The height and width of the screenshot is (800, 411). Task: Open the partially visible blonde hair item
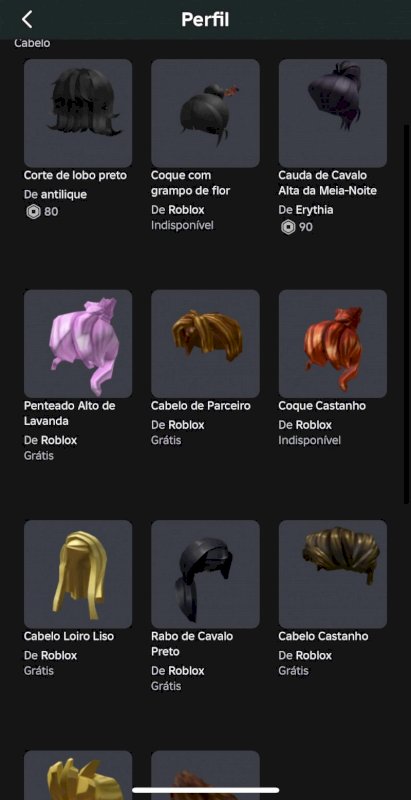[x=78, y=775]
